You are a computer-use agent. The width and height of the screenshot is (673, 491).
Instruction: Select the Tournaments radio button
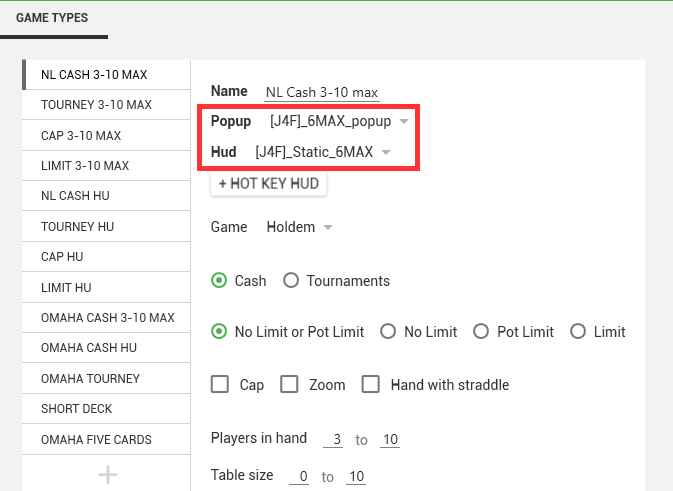[x=291, y=281]
